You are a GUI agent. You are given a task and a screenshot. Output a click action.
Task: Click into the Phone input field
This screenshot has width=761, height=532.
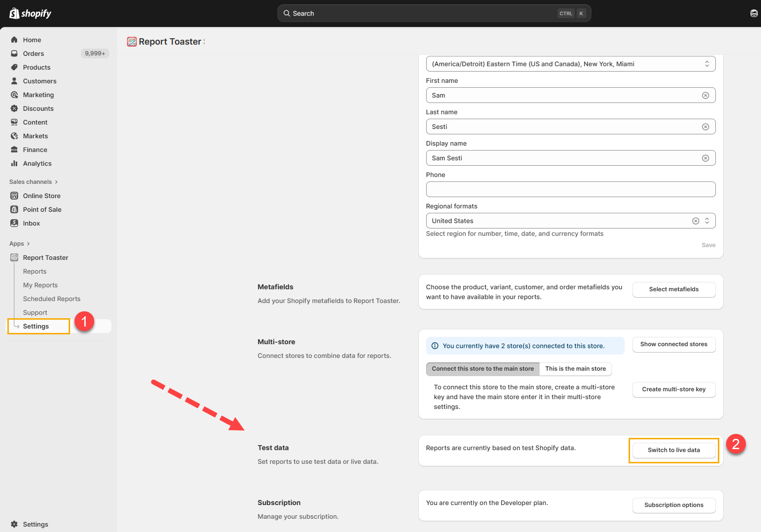click(x=570, y=189)
